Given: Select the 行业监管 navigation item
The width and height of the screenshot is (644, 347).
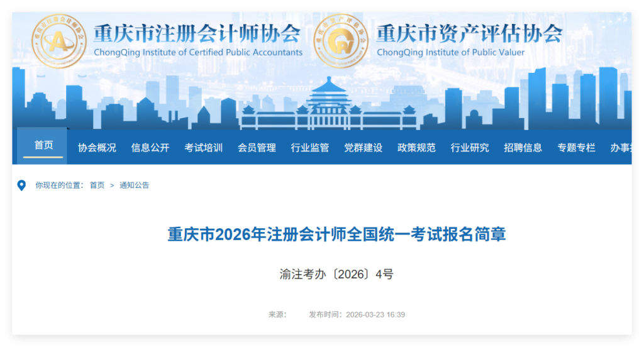Looking at the screenshot, I should [310, 148].
